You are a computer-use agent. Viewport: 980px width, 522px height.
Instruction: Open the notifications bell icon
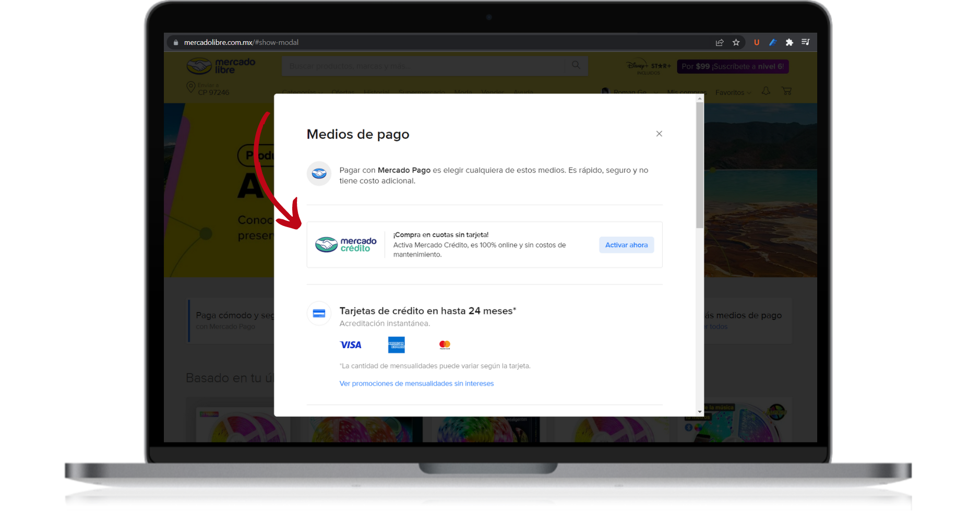pos(765,91)
